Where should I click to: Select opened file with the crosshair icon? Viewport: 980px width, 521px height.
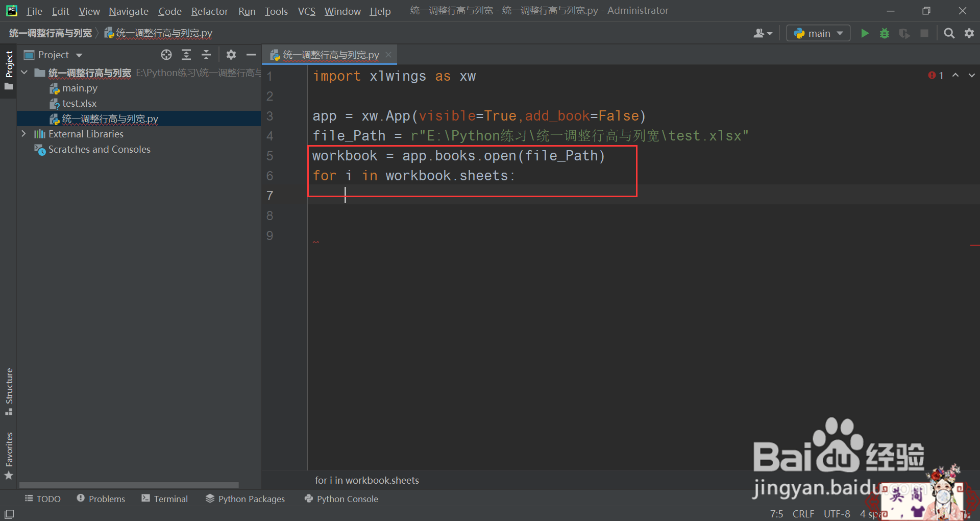coord(166,54)
